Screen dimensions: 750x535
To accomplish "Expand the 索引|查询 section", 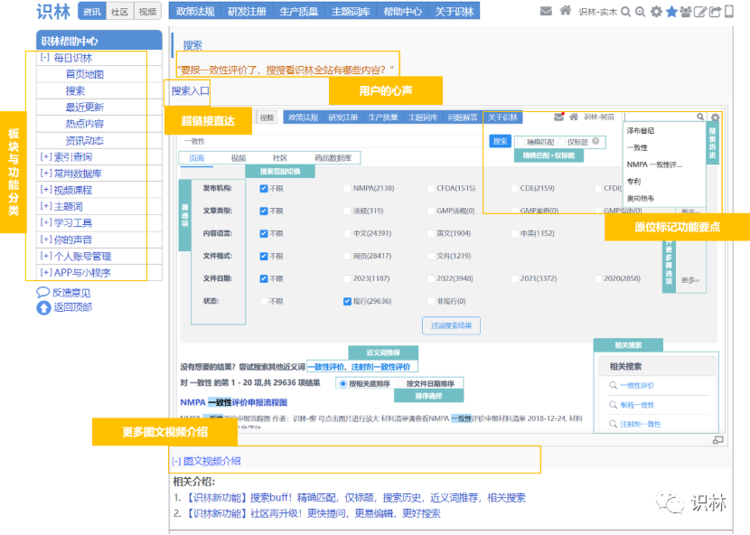I will click(46, 157).
